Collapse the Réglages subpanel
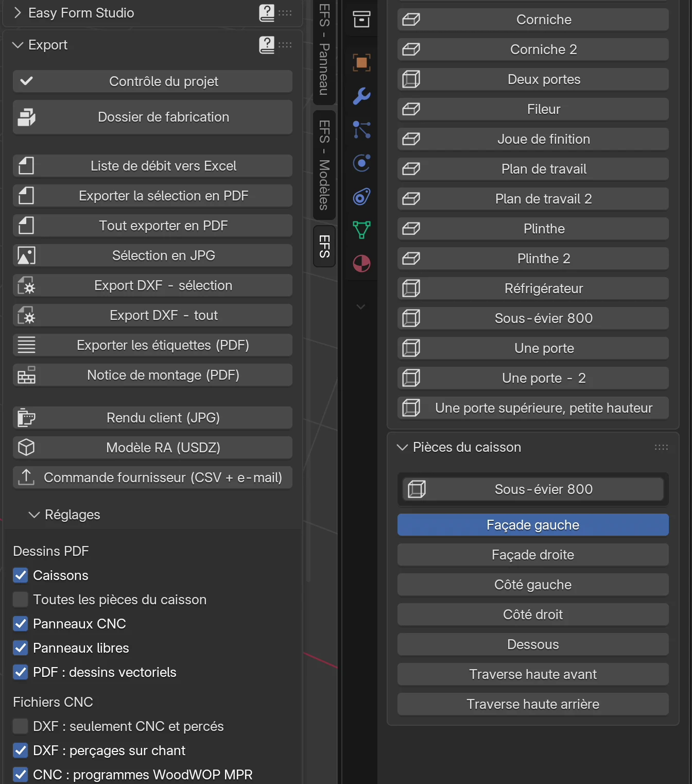Screen dimensions: 692x784 click(x=34, y=515)
